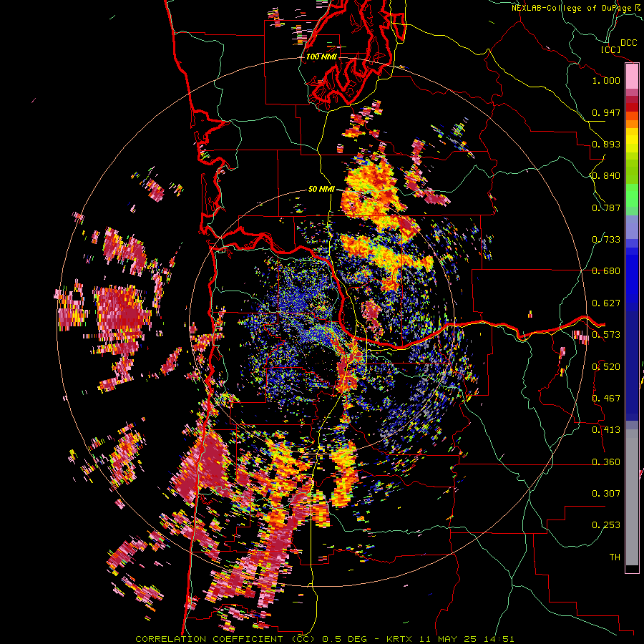
Task: Select the 0.680 scale value
Action: 606,271
